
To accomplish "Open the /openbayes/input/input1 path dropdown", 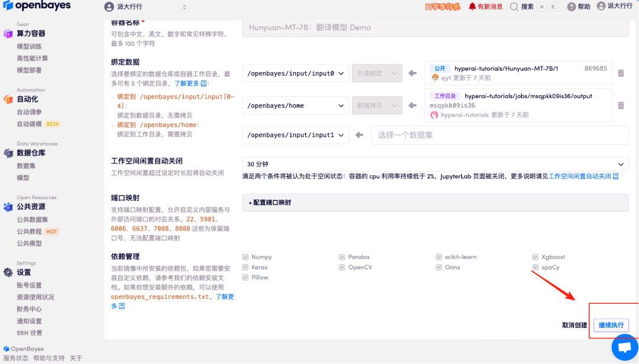I will point(295,135).
